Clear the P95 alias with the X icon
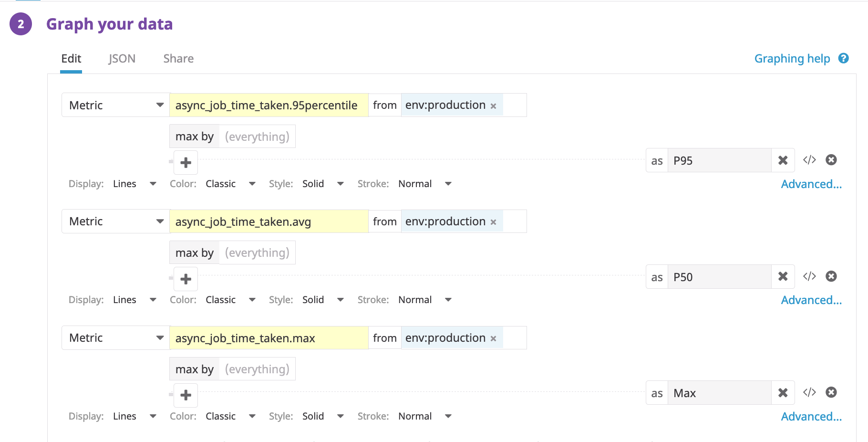 [783, 160]
